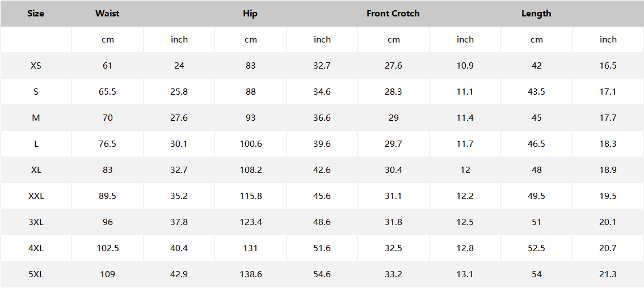
Task: Click the 4XL waist value 102.5
Action: point(107,248)
